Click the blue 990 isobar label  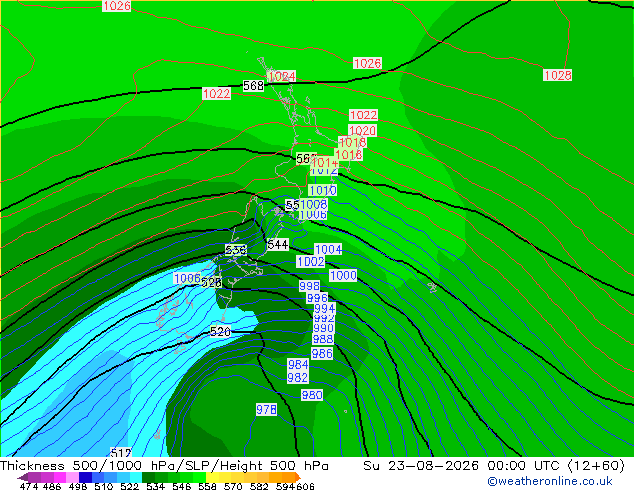[323, 328]
